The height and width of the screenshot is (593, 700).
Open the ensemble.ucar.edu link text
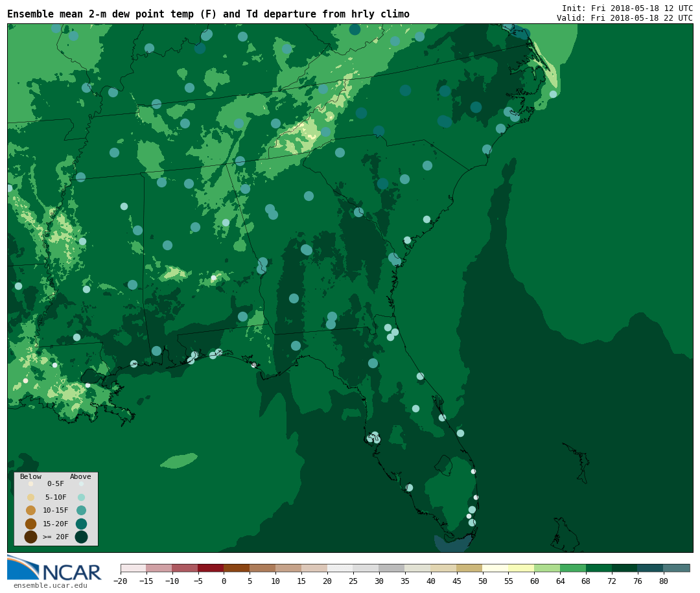pyautogui.click(x=51, y=585)
